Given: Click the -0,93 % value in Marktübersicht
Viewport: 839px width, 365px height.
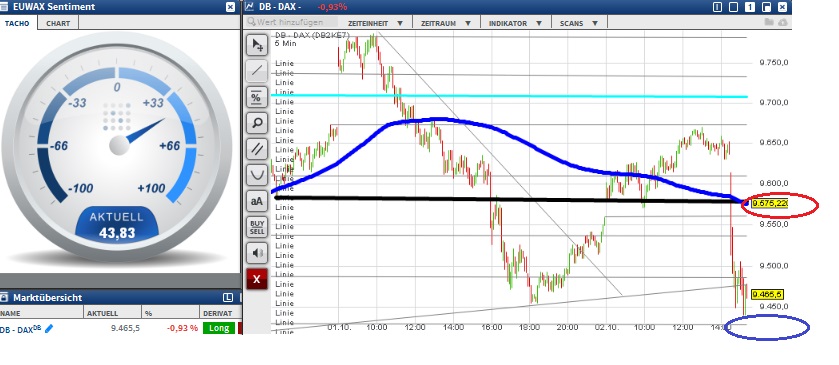Looking at the screenshot, I should click(182, 328).
